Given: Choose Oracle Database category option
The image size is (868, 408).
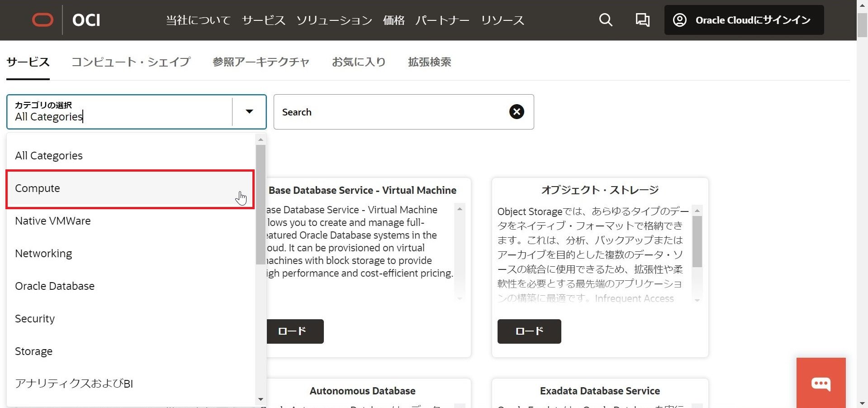Looking at the screenshot, I should click(x=55, y=286).
